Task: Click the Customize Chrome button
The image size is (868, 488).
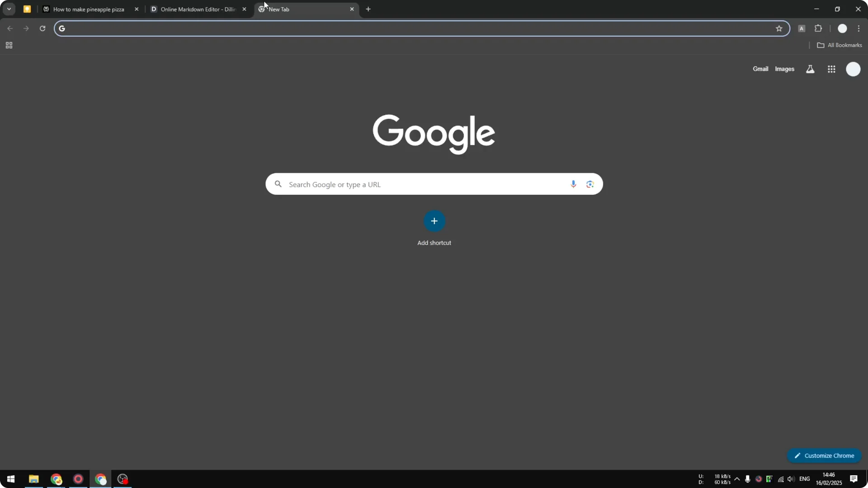Action: tap(825, 455)
